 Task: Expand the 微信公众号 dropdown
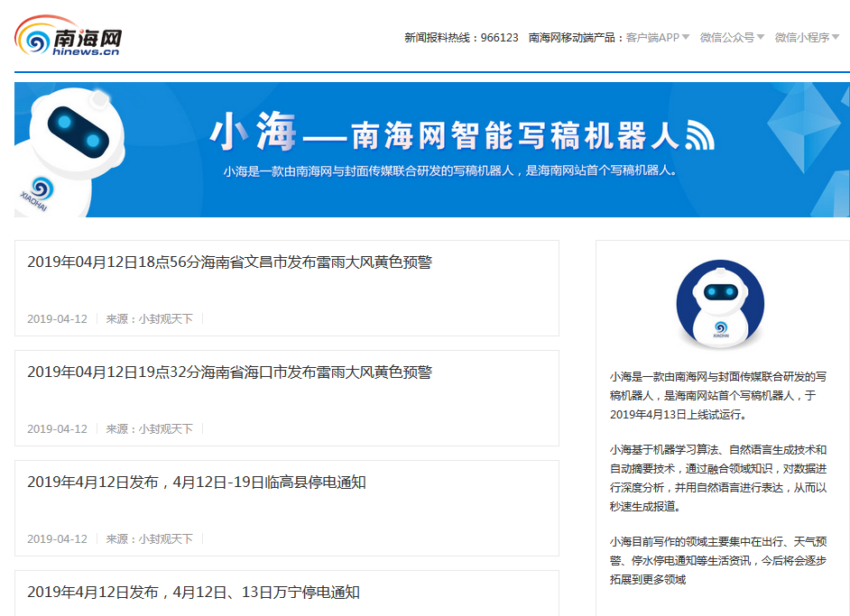click(732, 37)
